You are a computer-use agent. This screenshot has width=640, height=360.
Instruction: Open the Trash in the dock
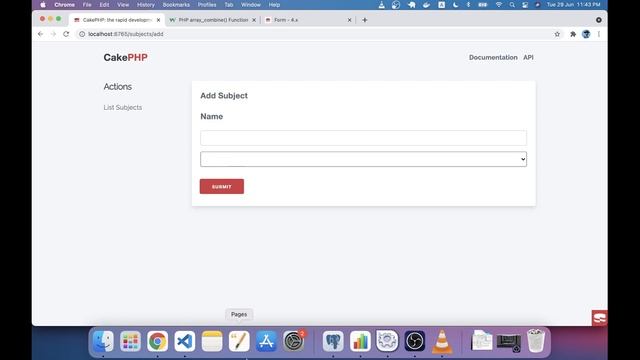(536, 341)
